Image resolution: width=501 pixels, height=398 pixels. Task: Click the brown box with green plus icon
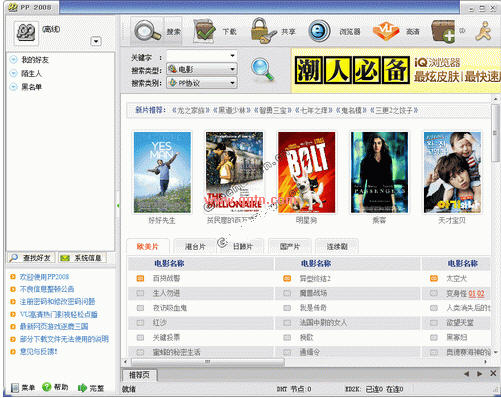click(x=443, y=31)
